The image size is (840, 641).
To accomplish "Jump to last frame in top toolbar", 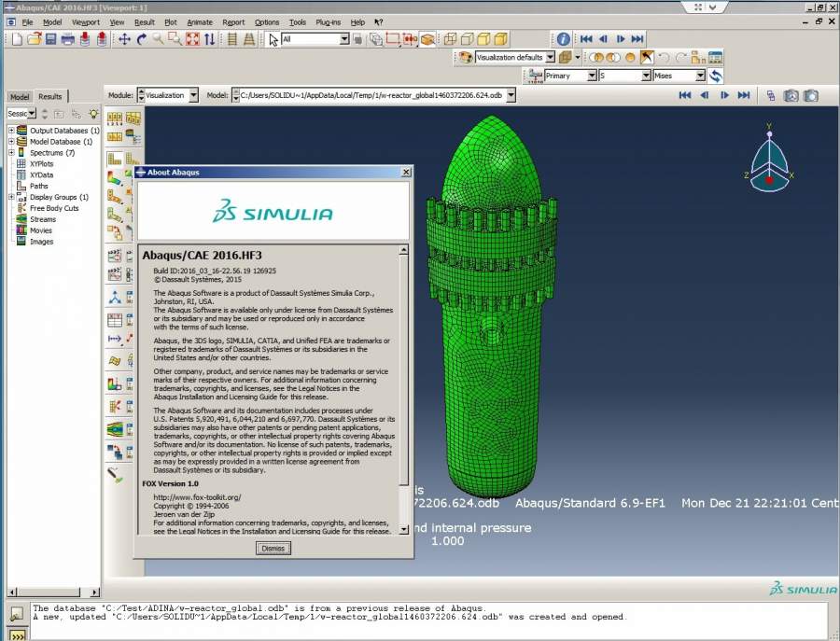I will pos(637,39).
